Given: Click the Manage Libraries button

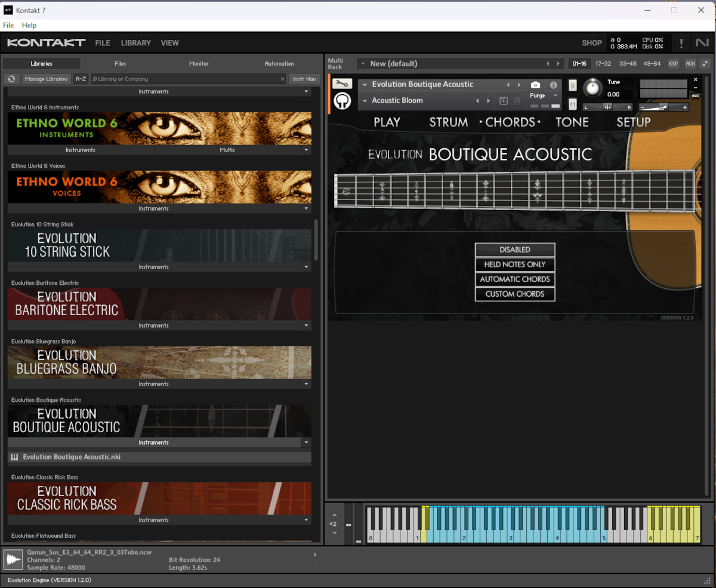Looking at the screenshot, I should pos(46,79).
